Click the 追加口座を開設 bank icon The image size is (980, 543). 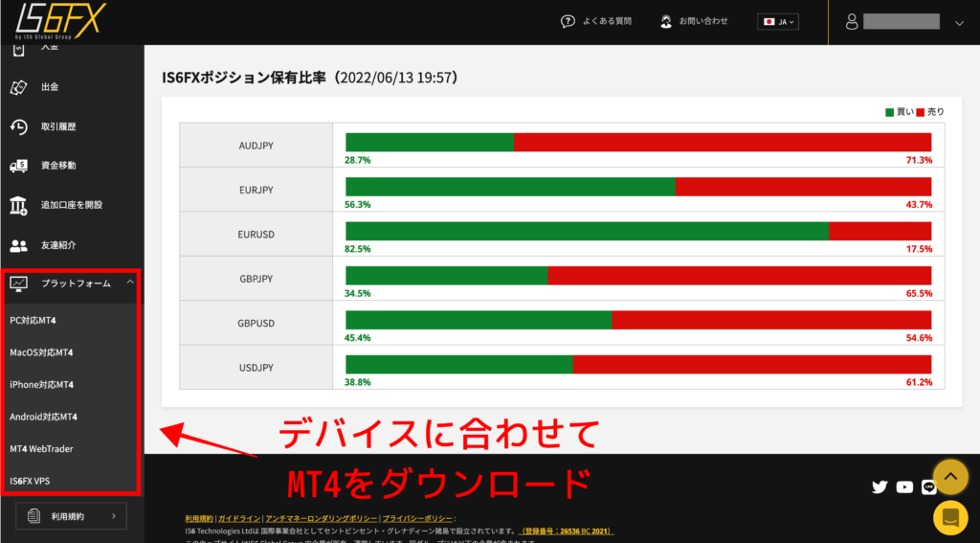coord(19,205)
